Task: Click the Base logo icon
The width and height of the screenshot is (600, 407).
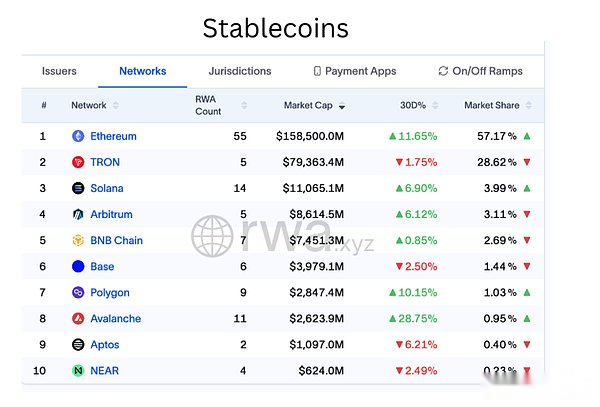Action: (x=78, y=266)
